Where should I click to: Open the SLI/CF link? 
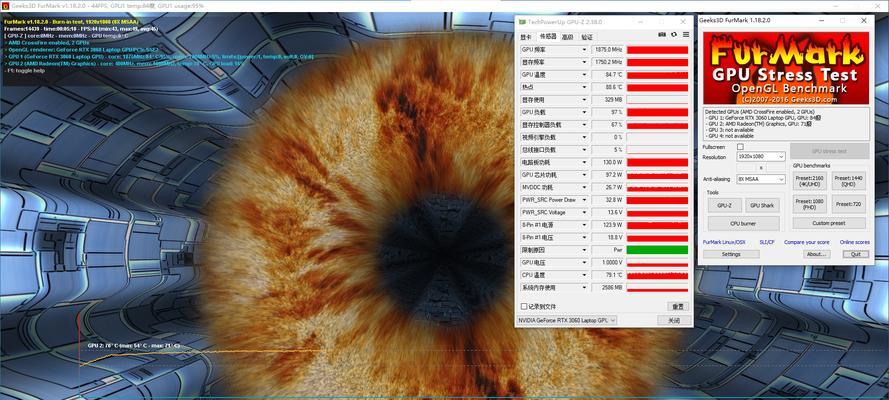coord(767,242)
